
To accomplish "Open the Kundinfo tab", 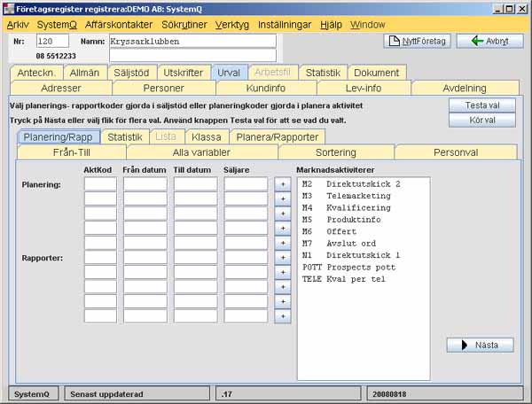I will (x=266, y=88).
